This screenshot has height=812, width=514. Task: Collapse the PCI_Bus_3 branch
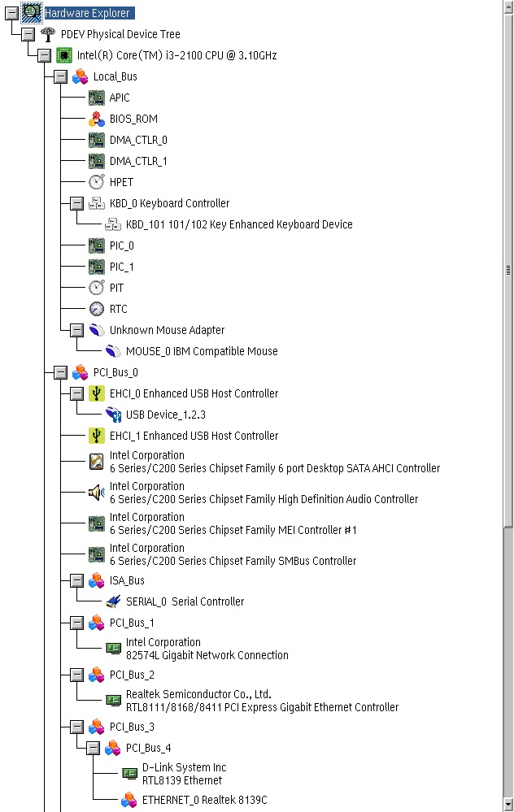pos(76,727)
